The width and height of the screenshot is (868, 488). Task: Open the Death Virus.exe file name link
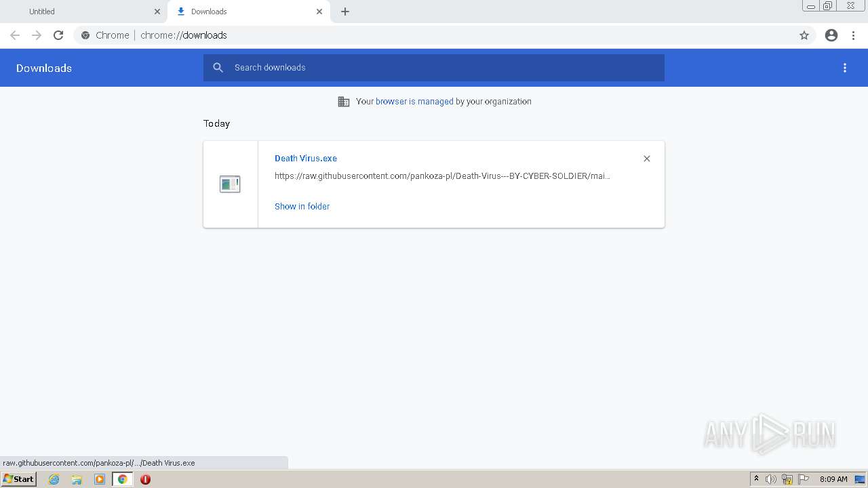pyautogui.click(x=306, y=159)
